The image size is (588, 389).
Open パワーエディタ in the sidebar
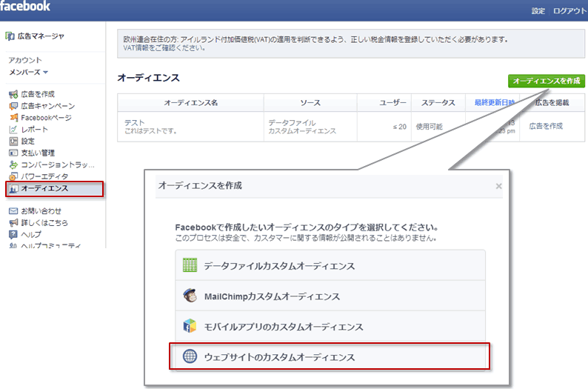point(44,176)
